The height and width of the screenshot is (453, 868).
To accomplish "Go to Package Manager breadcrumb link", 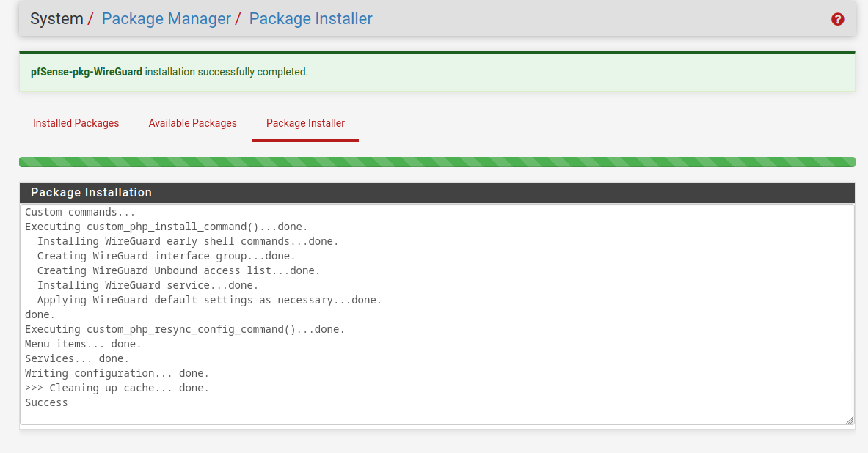I will click(x=166, y=19).
